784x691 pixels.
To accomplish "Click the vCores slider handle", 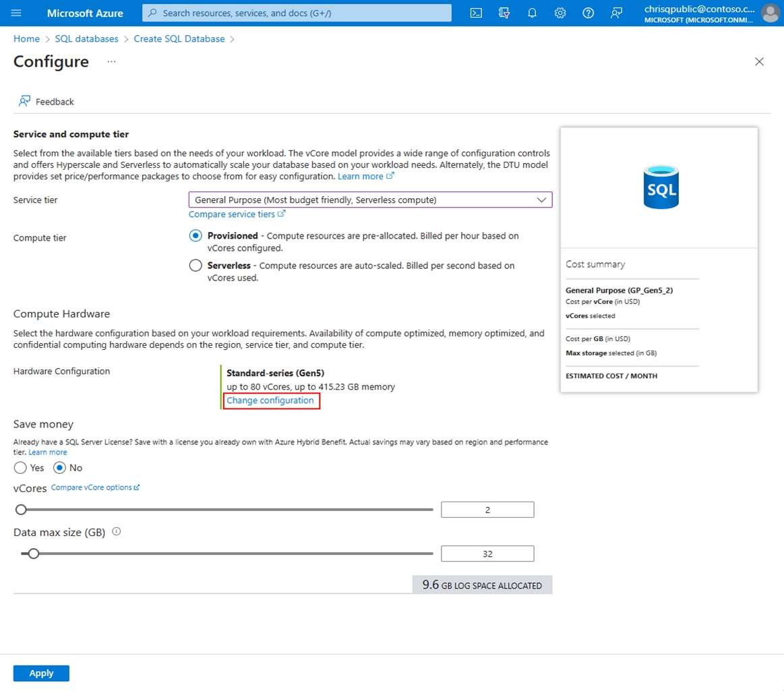I will coord(21,510).
